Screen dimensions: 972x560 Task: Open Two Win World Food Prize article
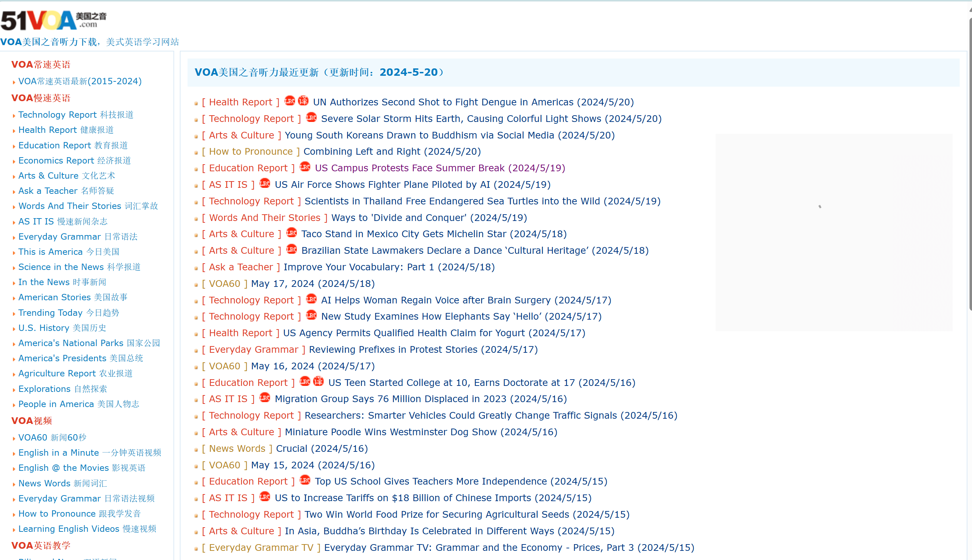pyautogui.click(x=467, y=514)
